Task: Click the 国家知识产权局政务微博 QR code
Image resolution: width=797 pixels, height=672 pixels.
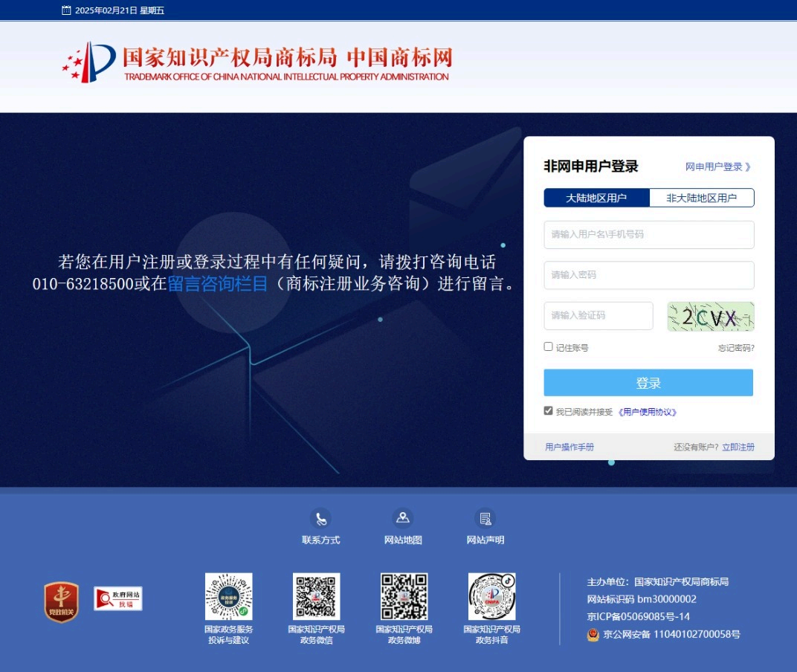Action: coord(404,596)
